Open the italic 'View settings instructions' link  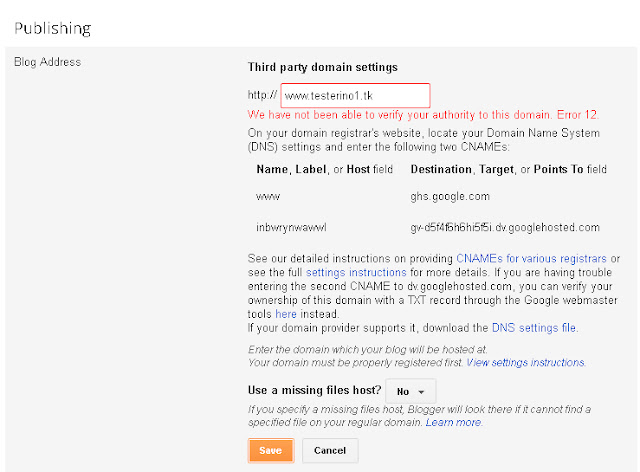click(525, 363)
